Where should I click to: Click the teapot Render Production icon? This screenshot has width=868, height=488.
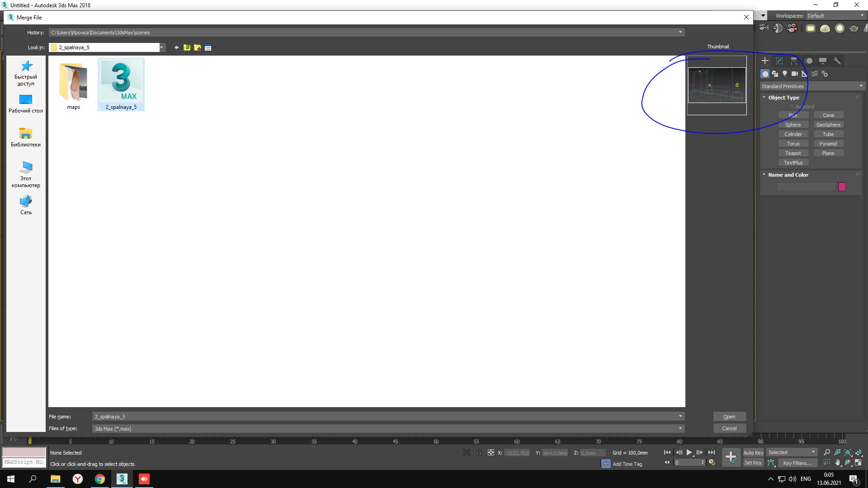[854, 28]
